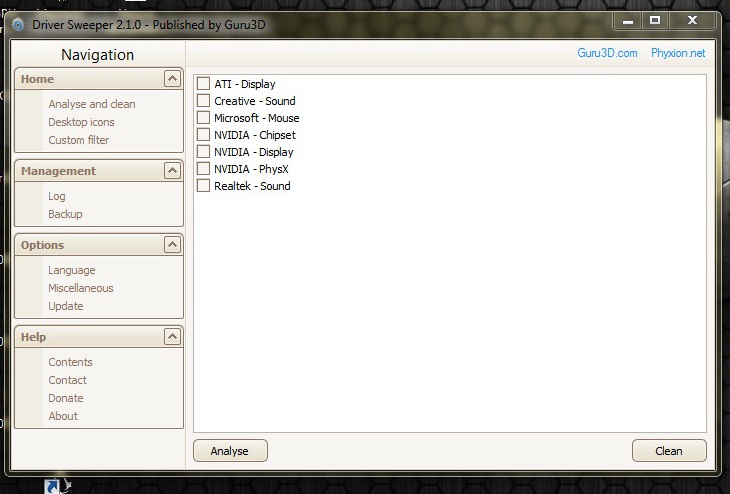The height and width of the screenshot is (494, 730).
Task: Select Custom filter in navigation
Action: click(x=79, y=140)
